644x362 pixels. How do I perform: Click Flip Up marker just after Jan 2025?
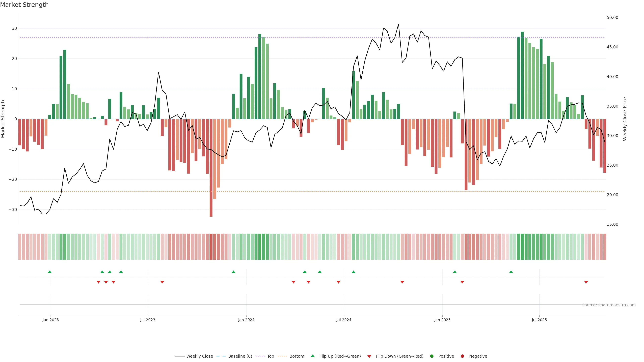(455, 272)
